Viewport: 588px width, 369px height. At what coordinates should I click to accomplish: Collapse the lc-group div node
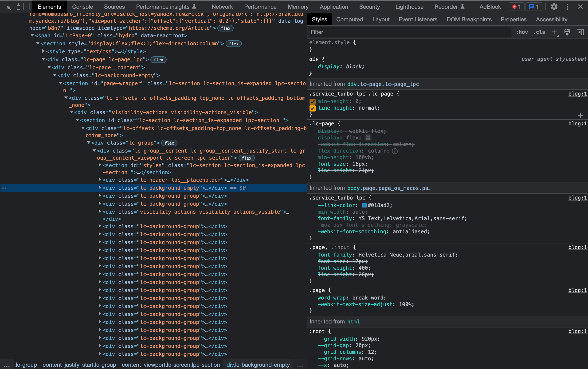[89, 143]
